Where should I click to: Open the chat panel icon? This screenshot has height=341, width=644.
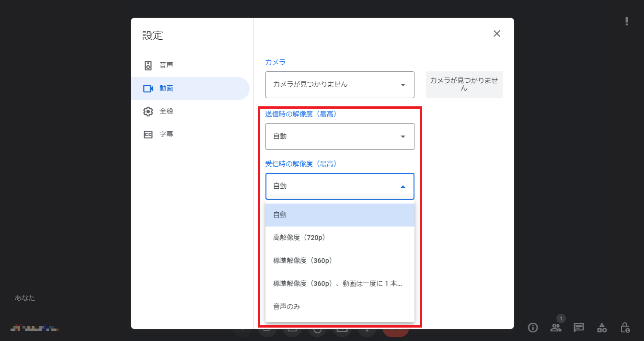pyautogui.click(x=579, y=328)
